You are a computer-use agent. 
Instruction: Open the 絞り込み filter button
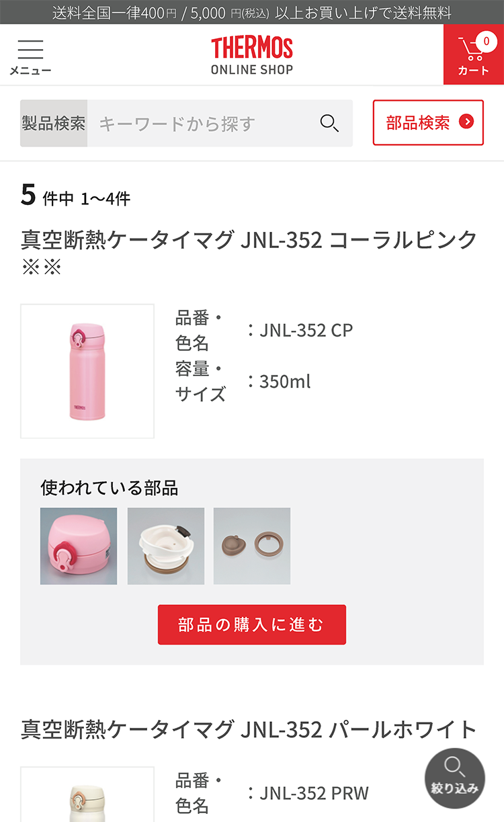click(454, 778)
